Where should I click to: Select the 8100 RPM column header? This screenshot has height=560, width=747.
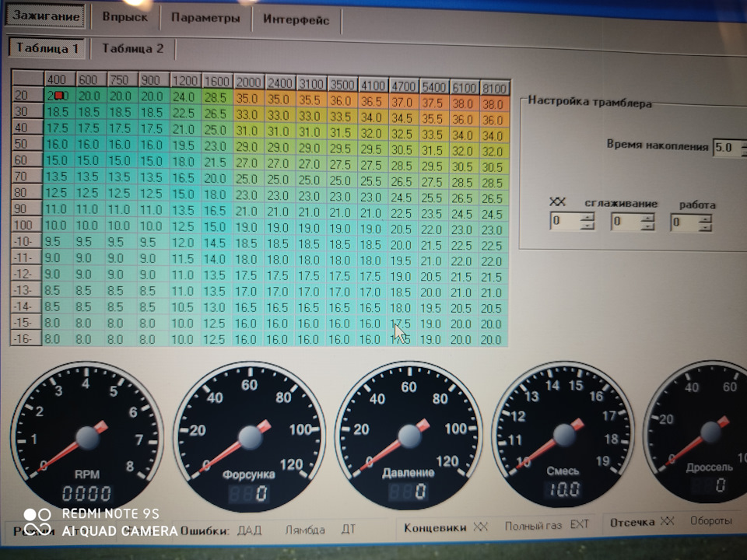pos(494,89)
